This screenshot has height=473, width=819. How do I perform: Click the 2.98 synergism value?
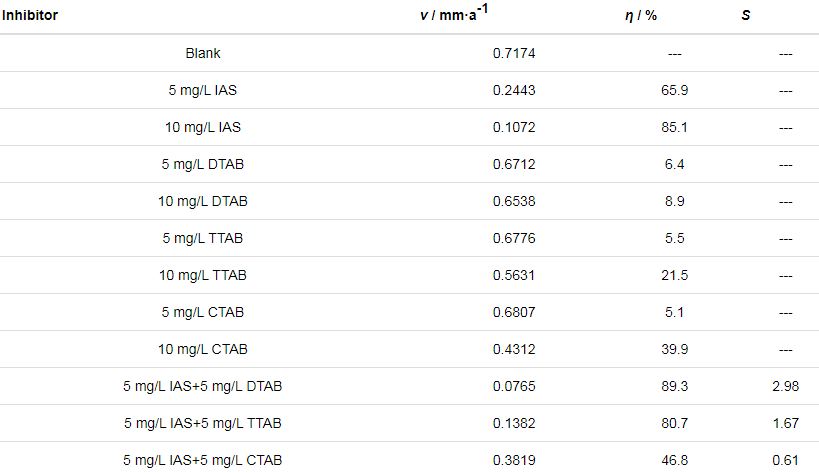(785, 386)
